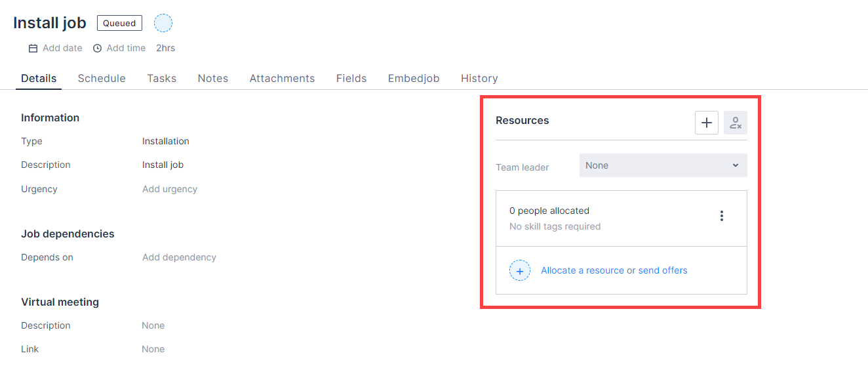The height and width of the screenshot is (368, 868).
Task: Click the Virtual meeting Link None value
Action: tap(153, 349)
